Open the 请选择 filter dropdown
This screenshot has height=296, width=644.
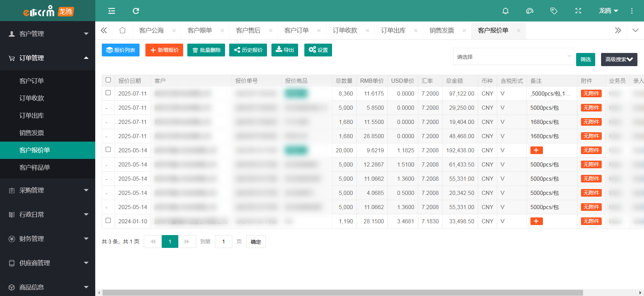pyautogui.click(x=513, y=57)
